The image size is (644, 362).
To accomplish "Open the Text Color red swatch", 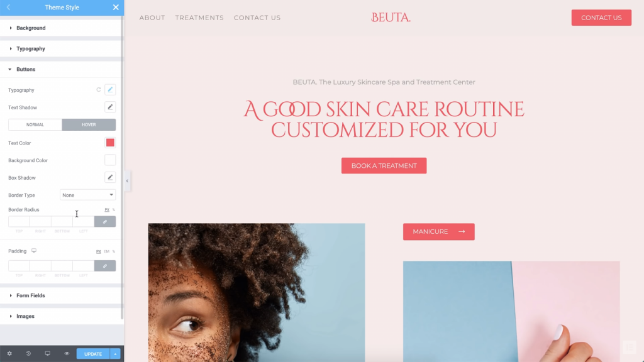I will click(110, 143).
